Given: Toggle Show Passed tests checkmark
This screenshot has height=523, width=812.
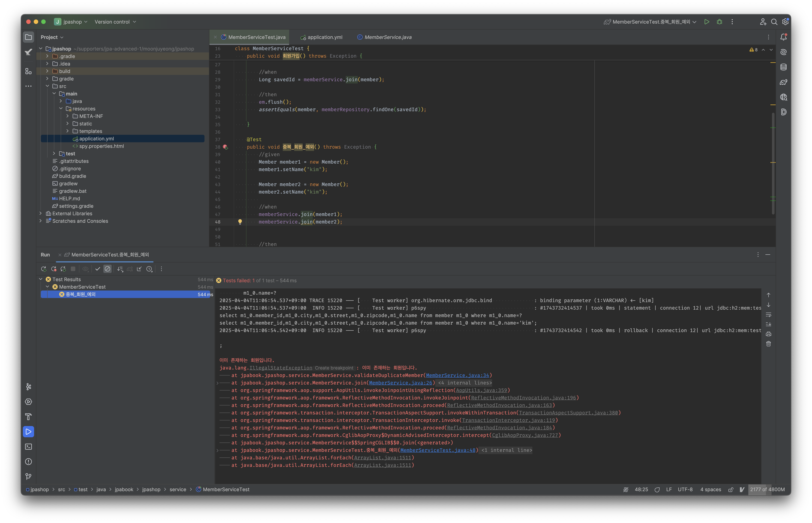Looking at the screenshot, I should [x=98, y=269].
